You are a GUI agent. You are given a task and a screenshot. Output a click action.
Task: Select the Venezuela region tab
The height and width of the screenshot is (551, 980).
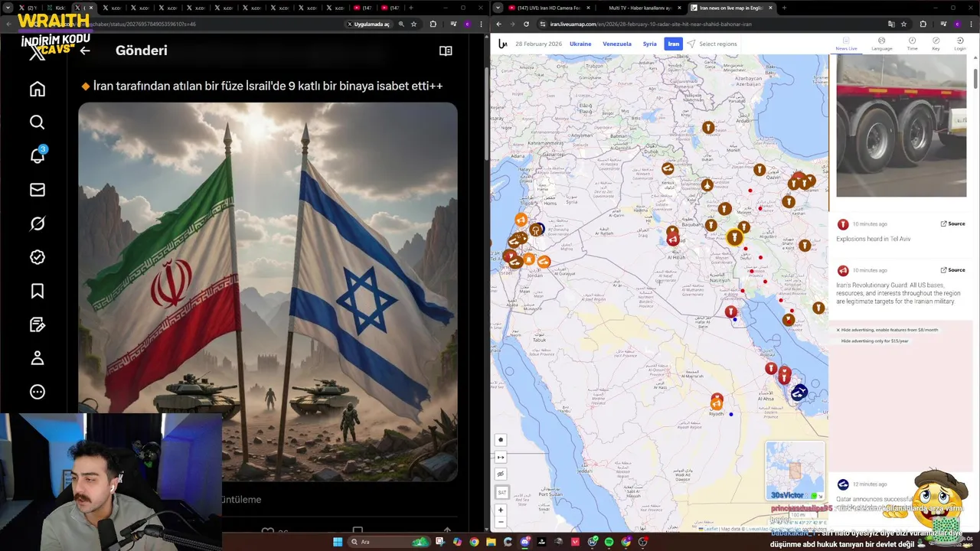coord(617,44)
